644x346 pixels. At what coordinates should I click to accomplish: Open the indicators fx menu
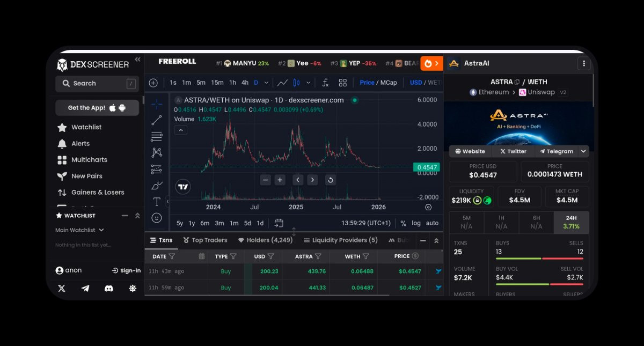(x=325, y=83)
